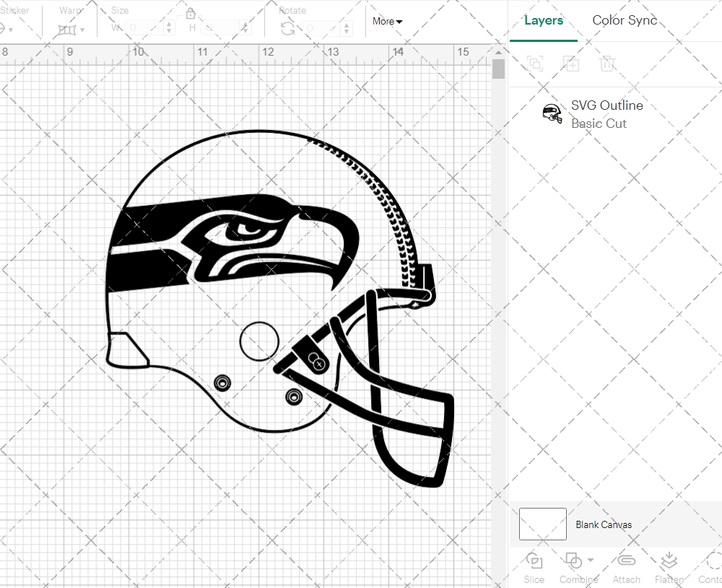Click the Basic Cut operation label
The width and height of the screenshot is (722, 588).
click(x=599, y=124)
